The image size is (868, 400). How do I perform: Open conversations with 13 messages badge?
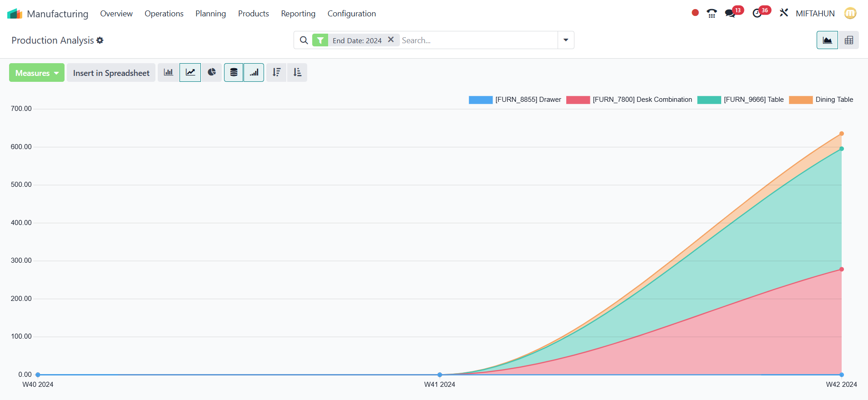click(733, 12)
